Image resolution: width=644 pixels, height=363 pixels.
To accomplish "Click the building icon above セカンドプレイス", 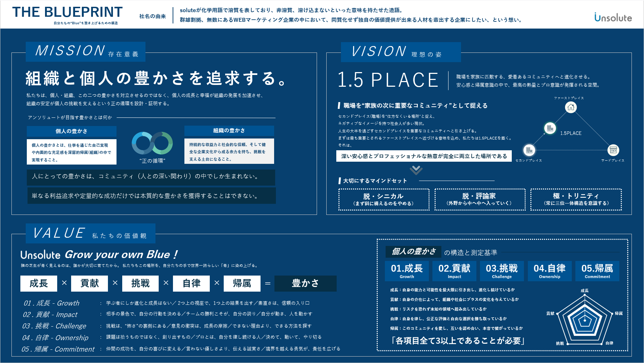I will click(529, 150).
